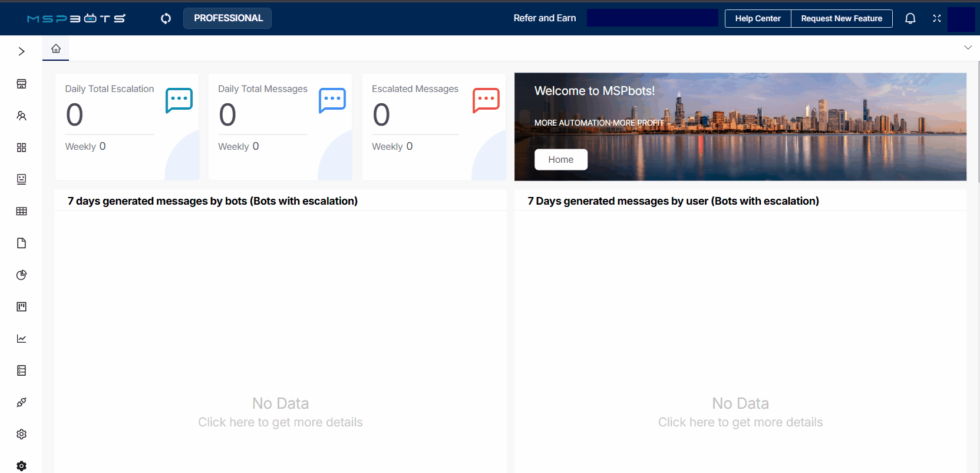Click the users icon in the sidebar

click(21, 116)
